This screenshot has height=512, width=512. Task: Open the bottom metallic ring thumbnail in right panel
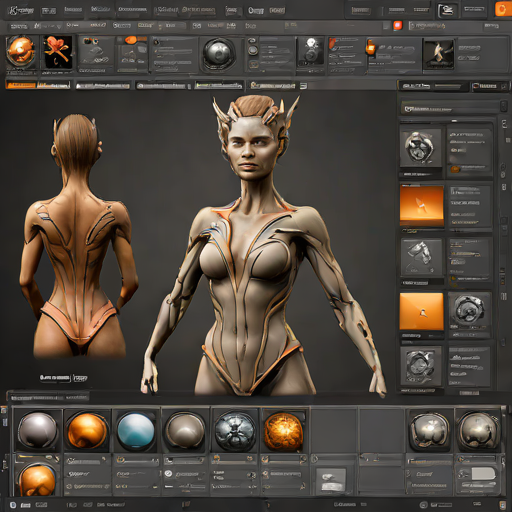pyautogui.click(x=420, y=365)
